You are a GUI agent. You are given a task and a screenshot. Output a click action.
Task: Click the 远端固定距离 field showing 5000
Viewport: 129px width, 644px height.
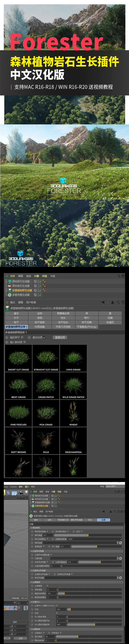(x=95, y=539)
